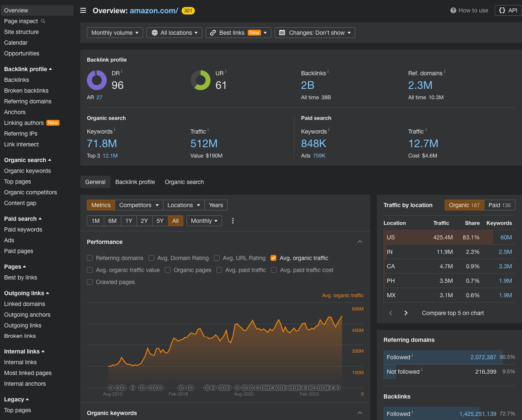Switch to the Backlink profile tab
This screenshot has width=522, height=420.
point(135,182)
